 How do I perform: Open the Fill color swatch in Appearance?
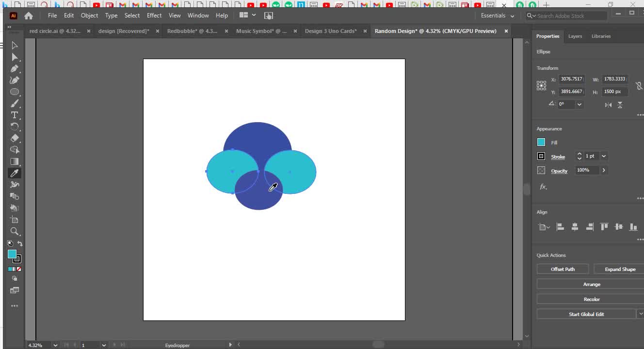pos(541,142)
